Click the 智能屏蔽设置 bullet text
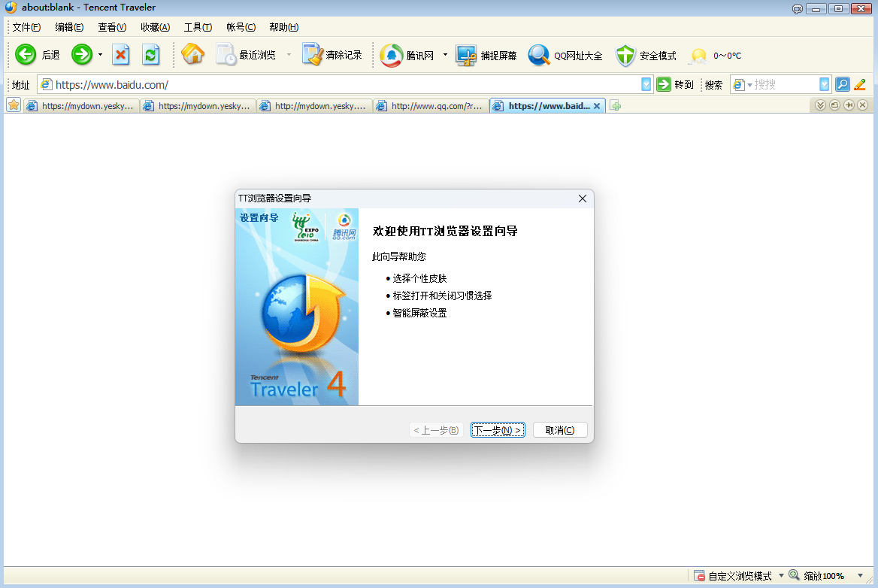 click(419, 313)
